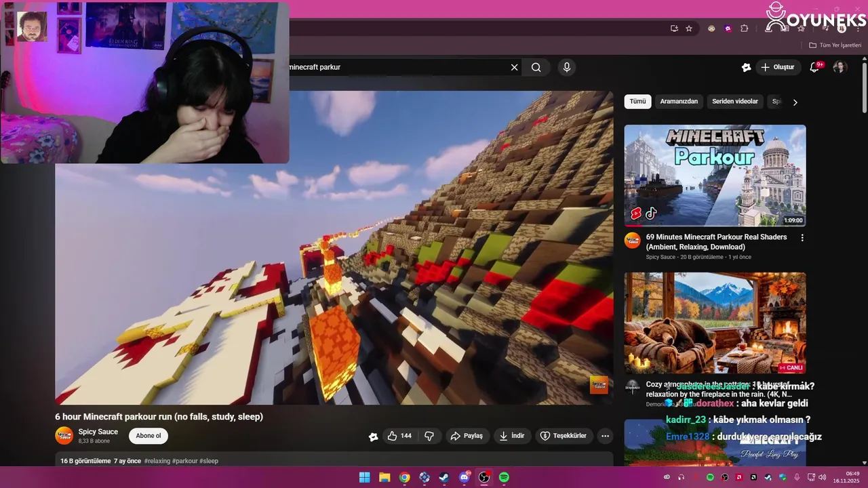This screenshot has height=488, width=868.
Task: Open more actions menu beside Teşekkürler
Action: click(x=606, y=436)
